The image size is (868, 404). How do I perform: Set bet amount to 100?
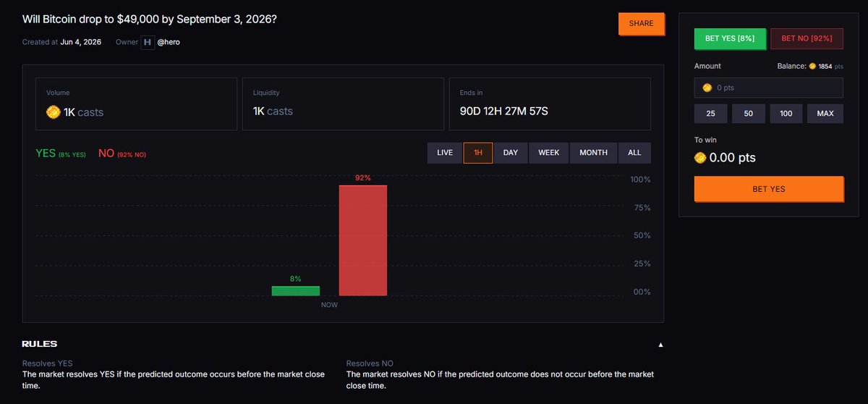(786, 114)
